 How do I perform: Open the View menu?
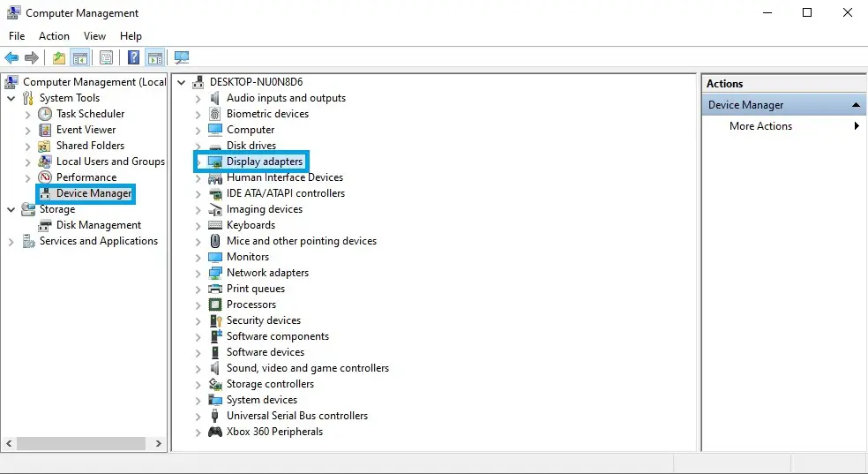tap(94, 36)
